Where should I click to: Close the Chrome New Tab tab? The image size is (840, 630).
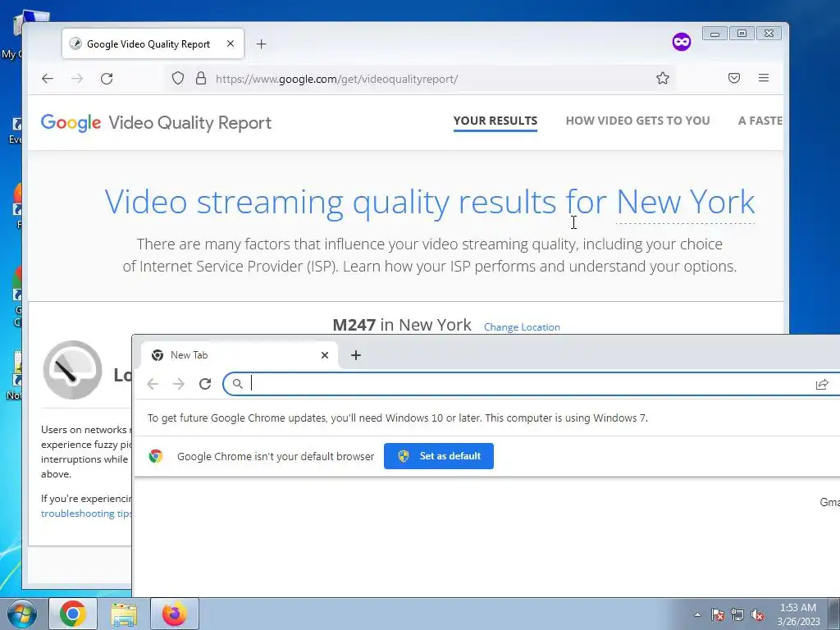[325, 355]
